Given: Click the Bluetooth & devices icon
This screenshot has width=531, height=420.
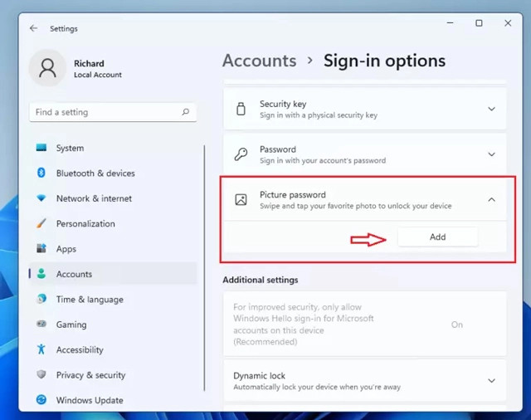Looking at the screenshot, I should pyautogui.click(x=41, y=173).
